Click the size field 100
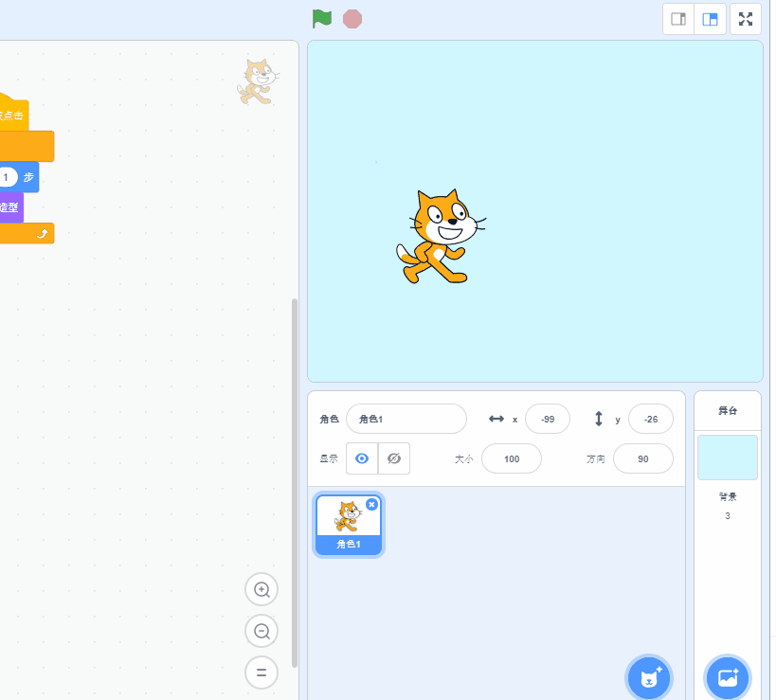The height and width of the screenshot is (700, 776). 512,458
